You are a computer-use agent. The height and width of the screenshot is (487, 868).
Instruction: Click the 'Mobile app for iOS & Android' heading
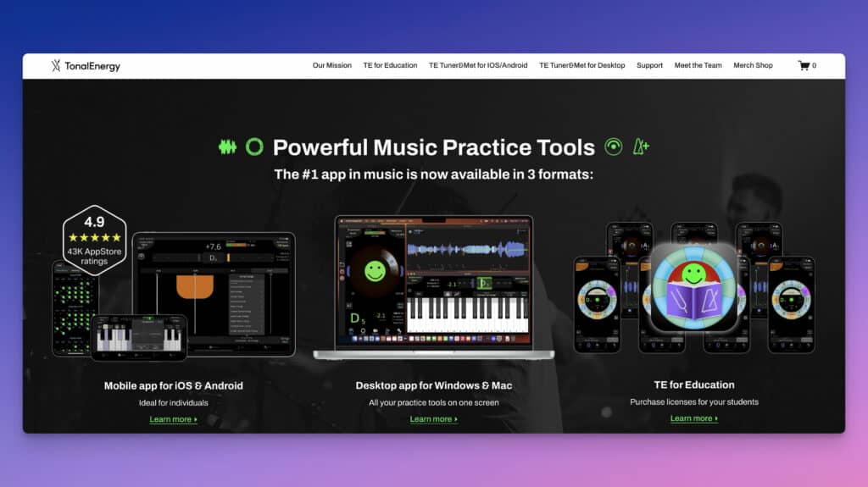point(173,385)
